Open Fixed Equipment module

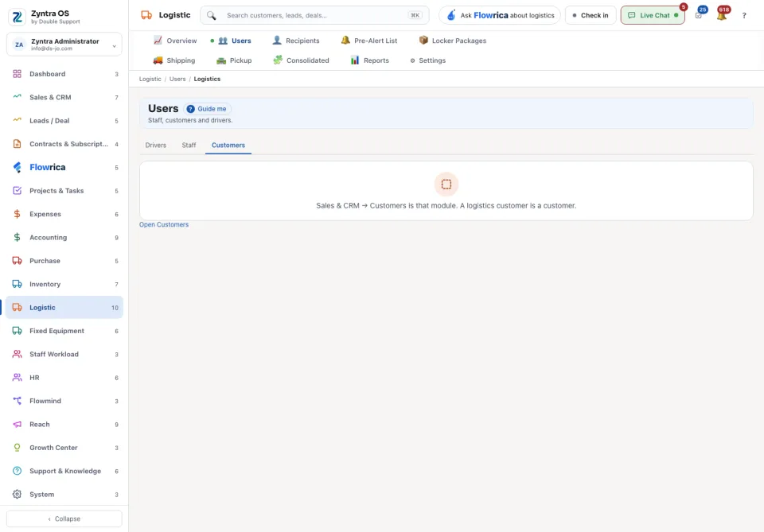pos(64,331)
